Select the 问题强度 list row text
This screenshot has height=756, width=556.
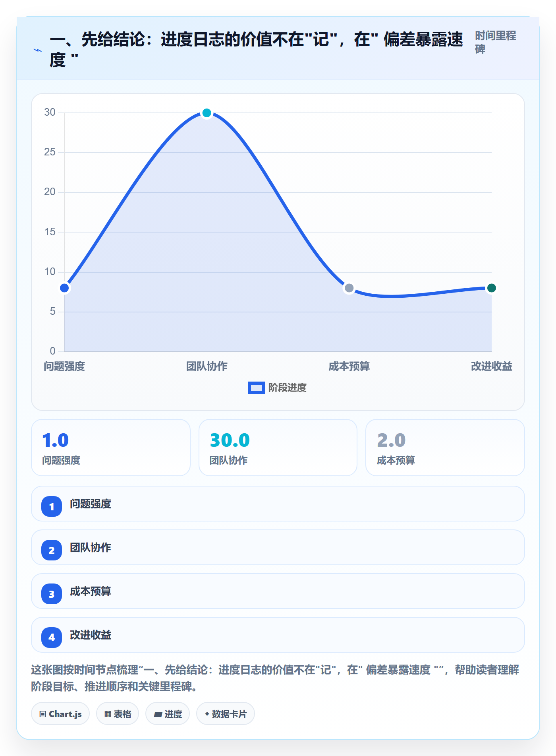tap(91, 504)
